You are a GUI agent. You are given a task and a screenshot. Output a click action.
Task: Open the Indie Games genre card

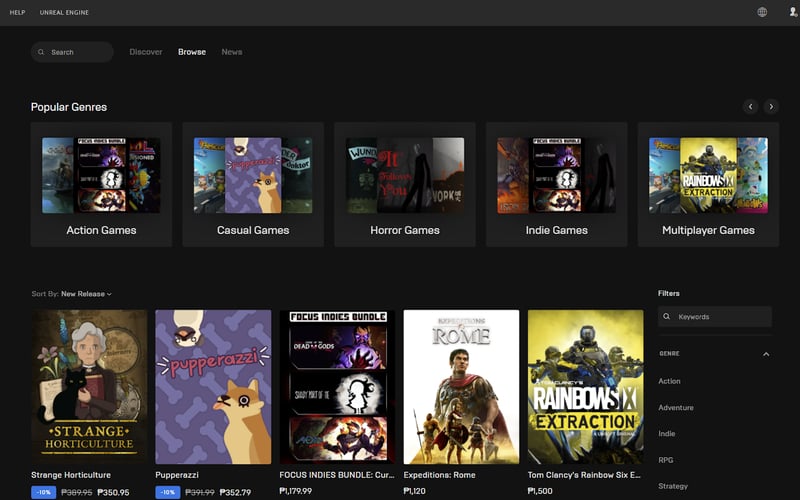557,184
